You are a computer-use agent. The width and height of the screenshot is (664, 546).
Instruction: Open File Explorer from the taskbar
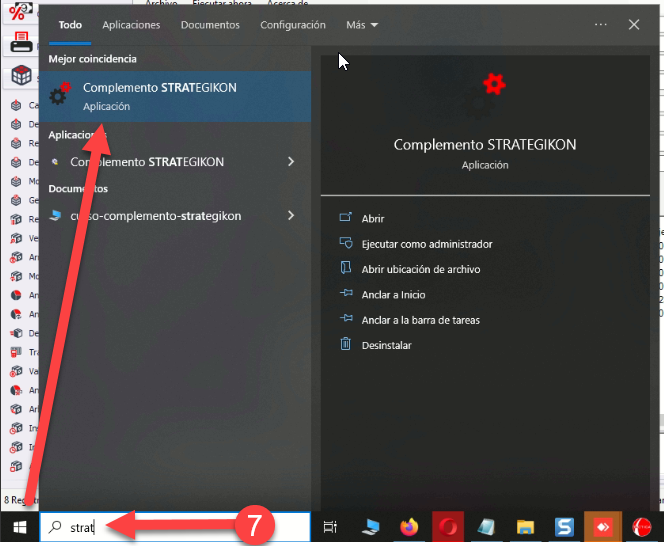click(x=526, y=527)
